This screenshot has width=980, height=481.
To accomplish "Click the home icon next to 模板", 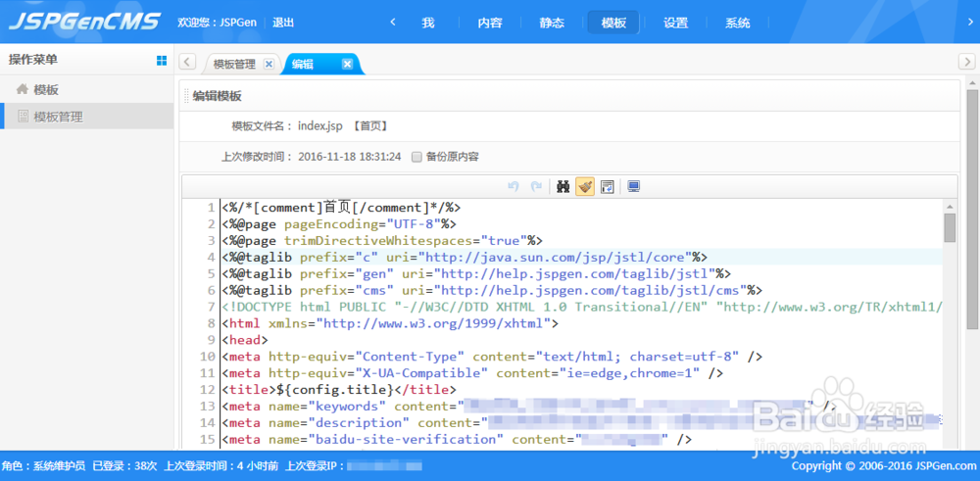I will coord(23,89).
